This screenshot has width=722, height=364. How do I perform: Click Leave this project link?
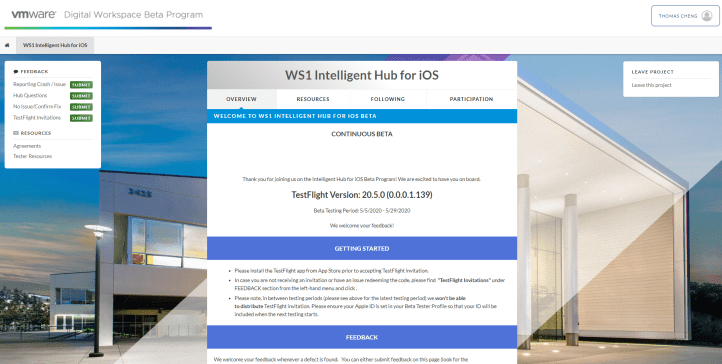click(x=652, y=85)
